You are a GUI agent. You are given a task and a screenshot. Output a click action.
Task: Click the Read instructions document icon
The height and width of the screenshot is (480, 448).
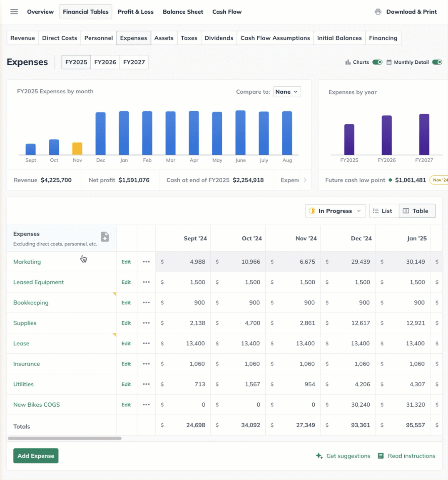point(381,456)
